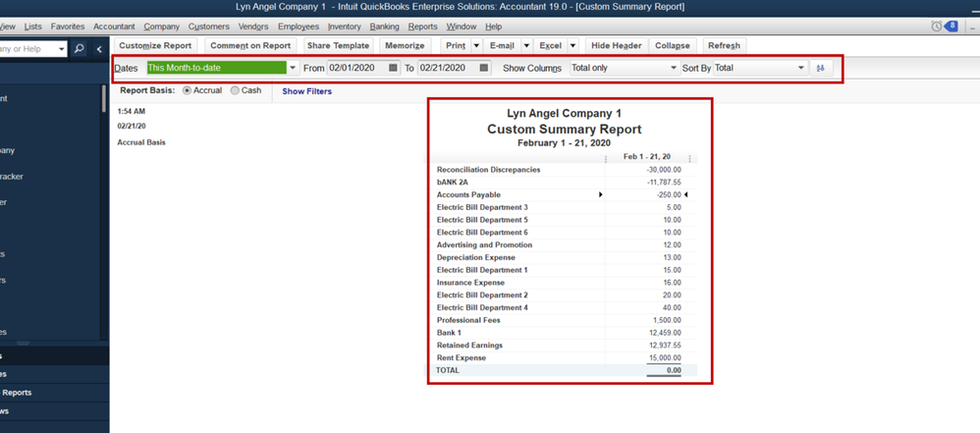Open the Company menu
980x433 pixels.
tap(161, 27)
